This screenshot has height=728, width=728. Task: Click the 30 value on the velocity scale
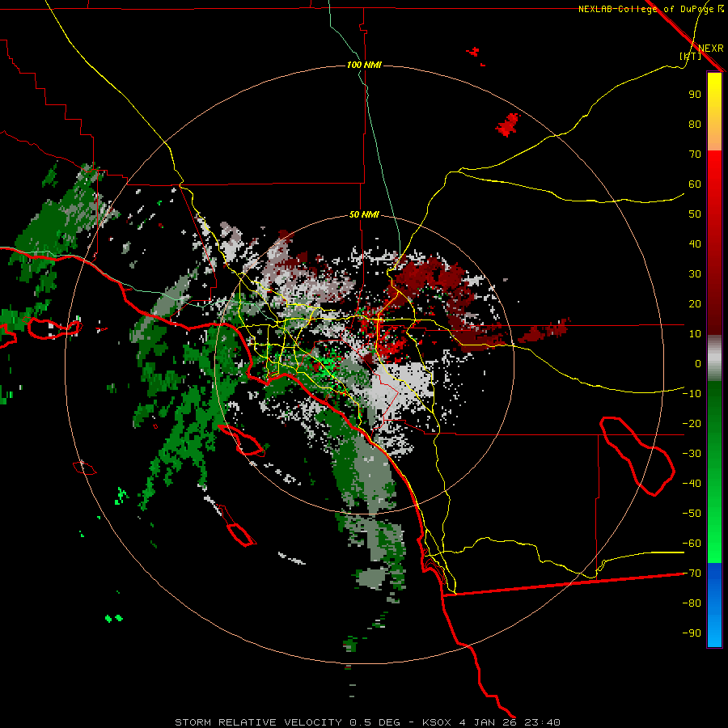pos(695,274)
